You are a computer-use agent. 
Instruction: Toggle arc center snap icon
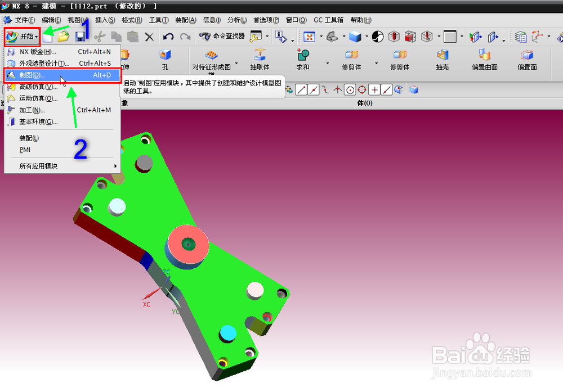[x=350, y=89]
